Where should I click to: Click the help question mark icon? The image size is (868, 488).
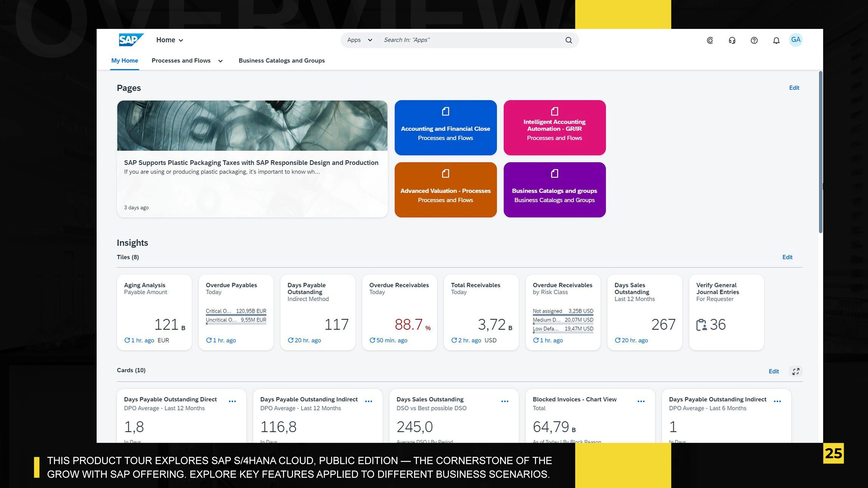(754, 40)
